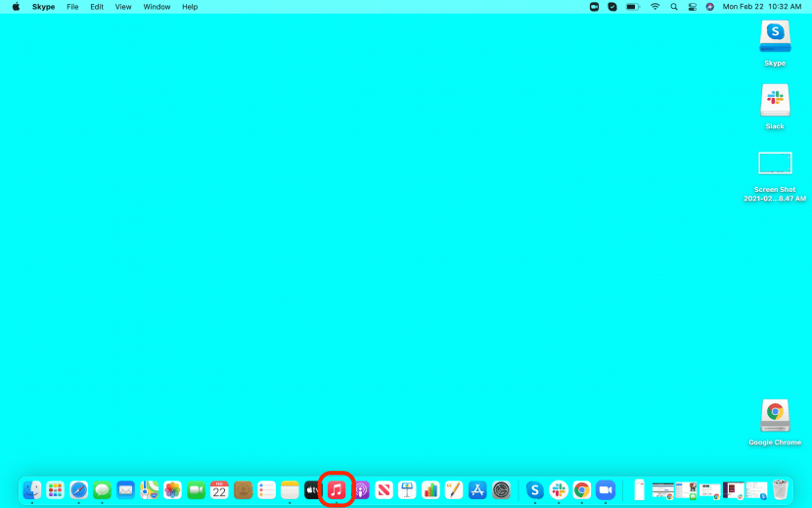The image size is (812, 508).
Task: Open the Skype application menu
Action: [43, 7]
